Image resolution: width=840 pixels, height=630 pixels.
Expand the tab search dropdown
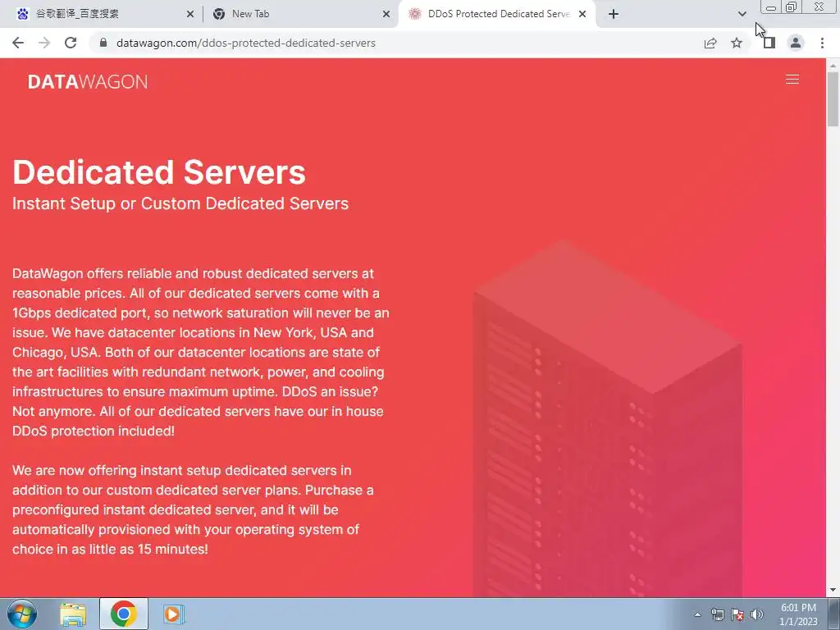742,14
